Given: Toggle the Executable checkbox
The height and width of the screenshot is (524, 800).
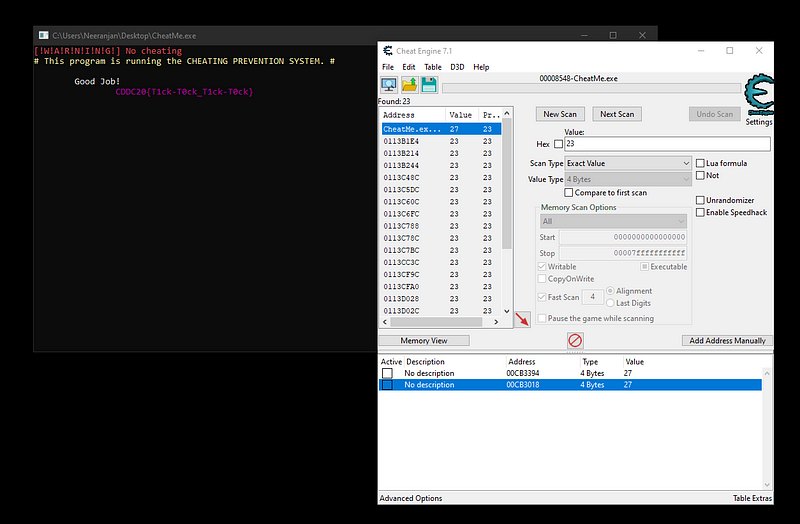Looking at the screenshot, I should 644,266.
